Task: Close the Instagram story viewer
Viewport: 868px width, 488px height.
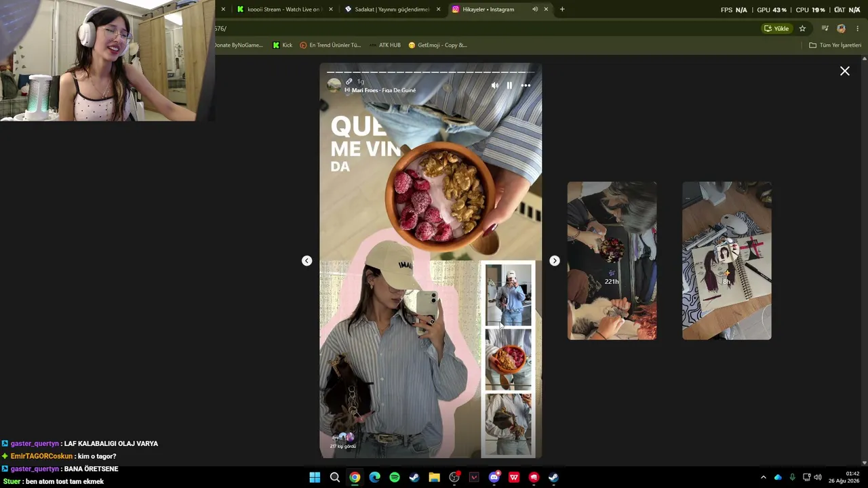Action: point(845,71)
